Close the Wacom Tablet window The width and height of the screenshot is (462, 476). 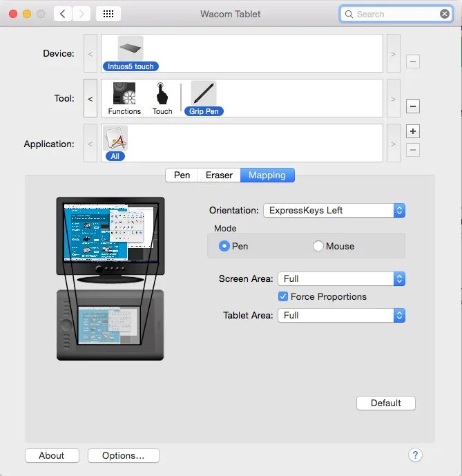point(13,14)
